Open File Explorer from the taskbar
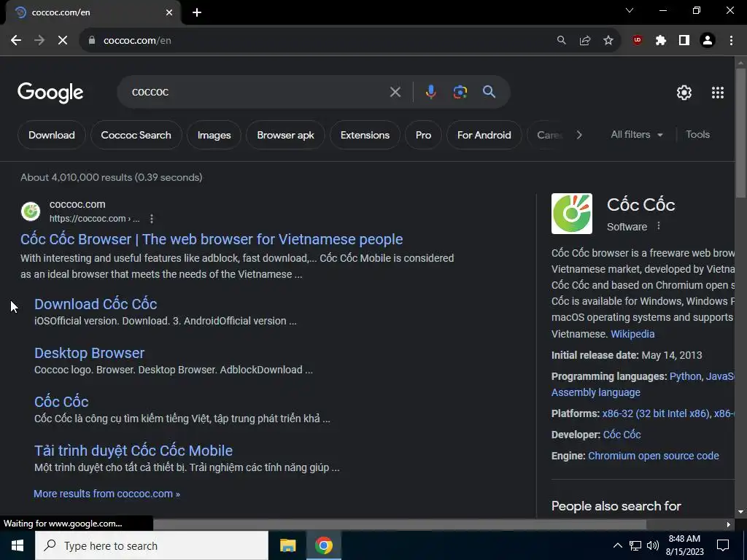The image size is (747, 560). click(x=287, y=545)
